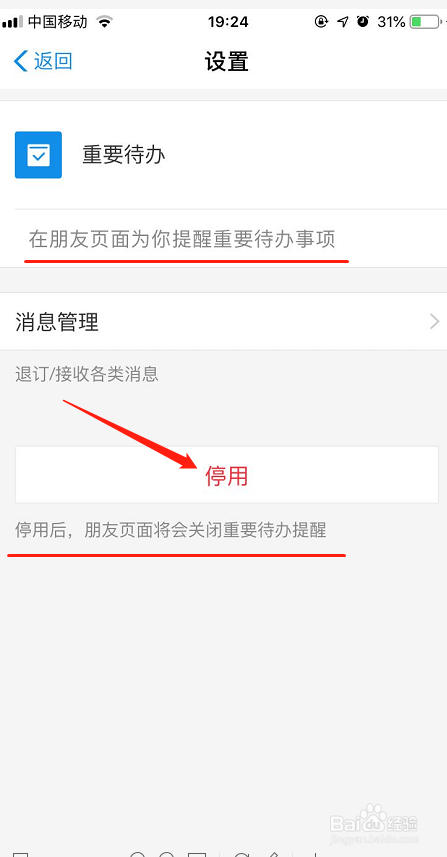Viewport: 447px width, 857px height.
Task: Tap the 31% battery percentage
Action: click(391, 22)
